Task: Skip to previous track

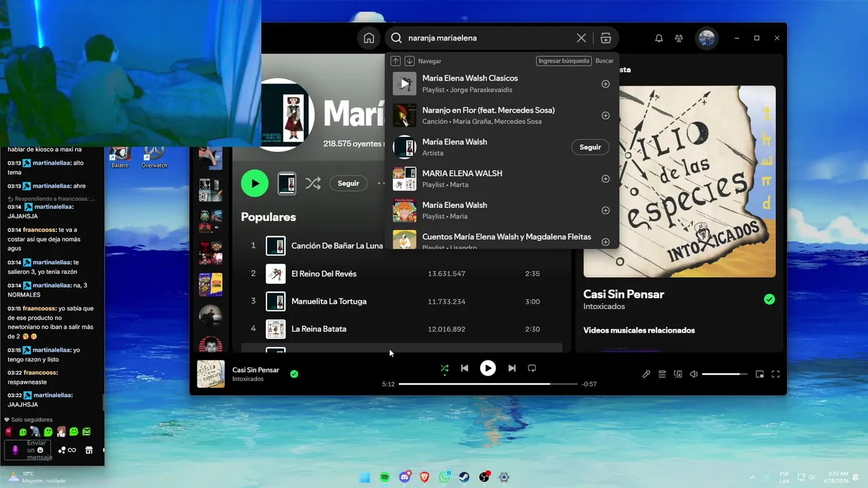Action: [x=465, y=368]
